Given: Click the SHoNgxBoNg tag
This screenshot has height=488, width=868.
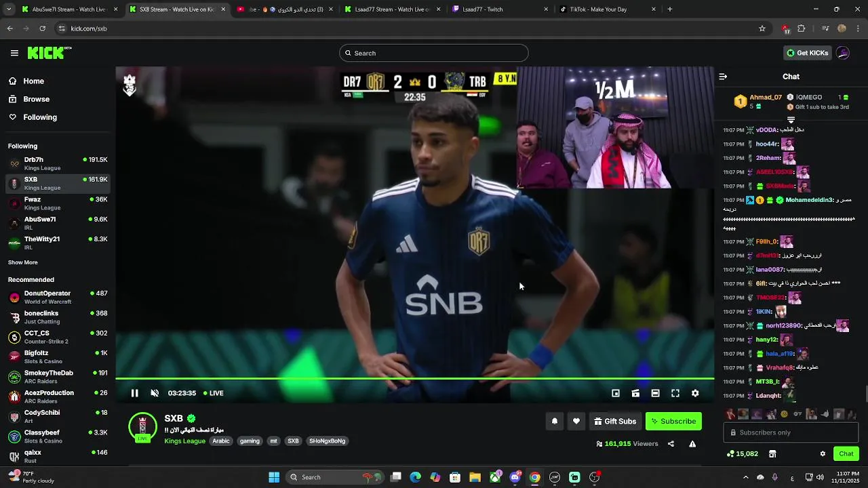Looking at the screenshot, I should (328, 441).
